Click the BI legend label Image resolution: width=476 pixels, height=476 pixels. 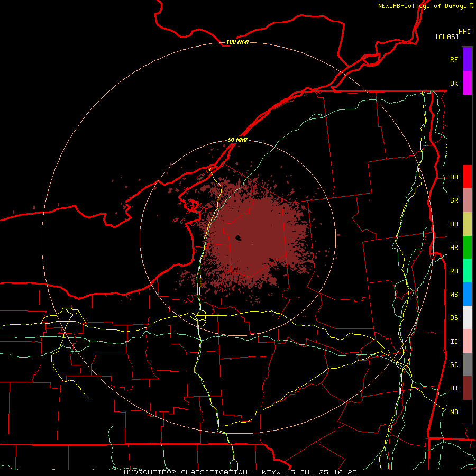pos(454,388)
